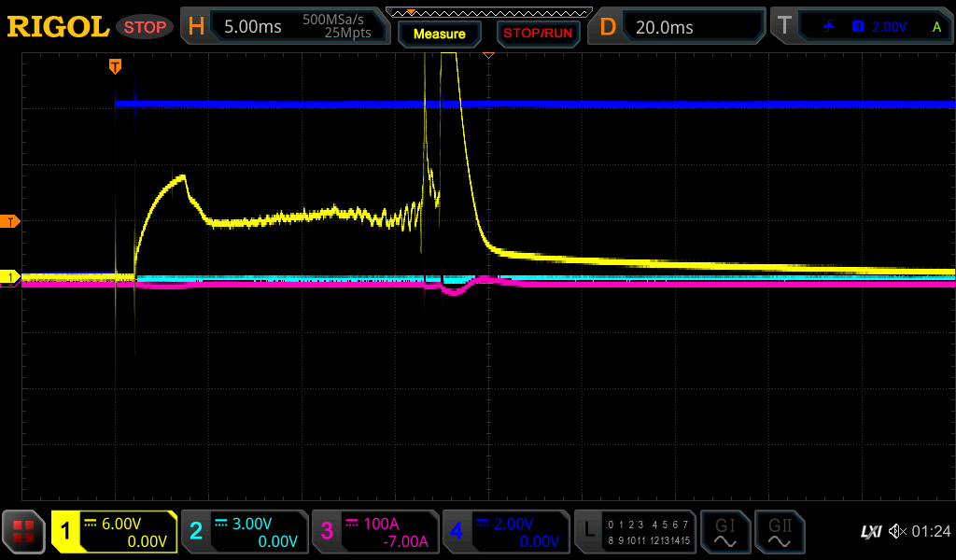Screen dimensions: 956x560
Task: Toggle channel 1 with 6.00V scale
Action: click(114, 532)
